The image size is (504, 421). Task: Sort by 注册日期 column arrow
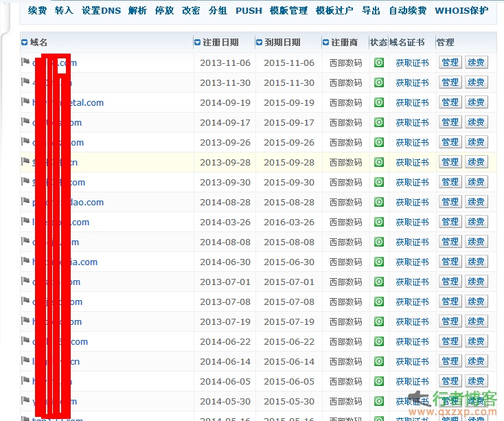click(x=197, y=43)
